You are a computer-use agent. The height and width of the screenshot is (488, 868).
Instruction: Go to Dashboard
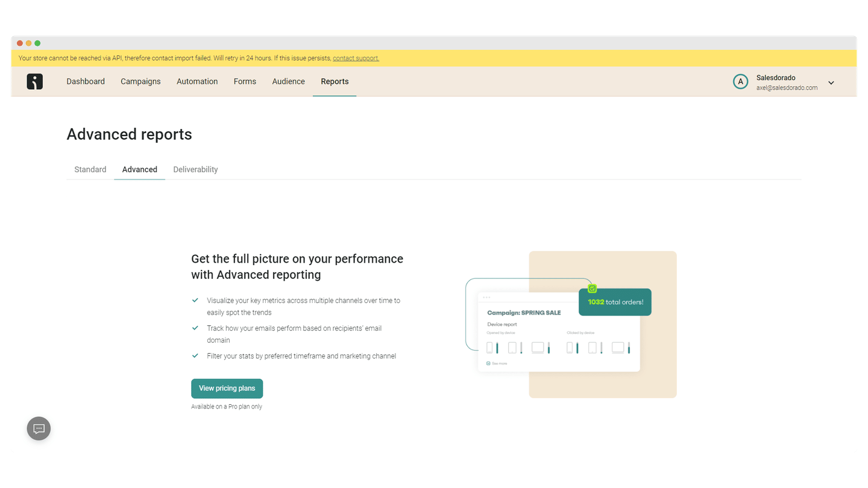tap(86, 81)
